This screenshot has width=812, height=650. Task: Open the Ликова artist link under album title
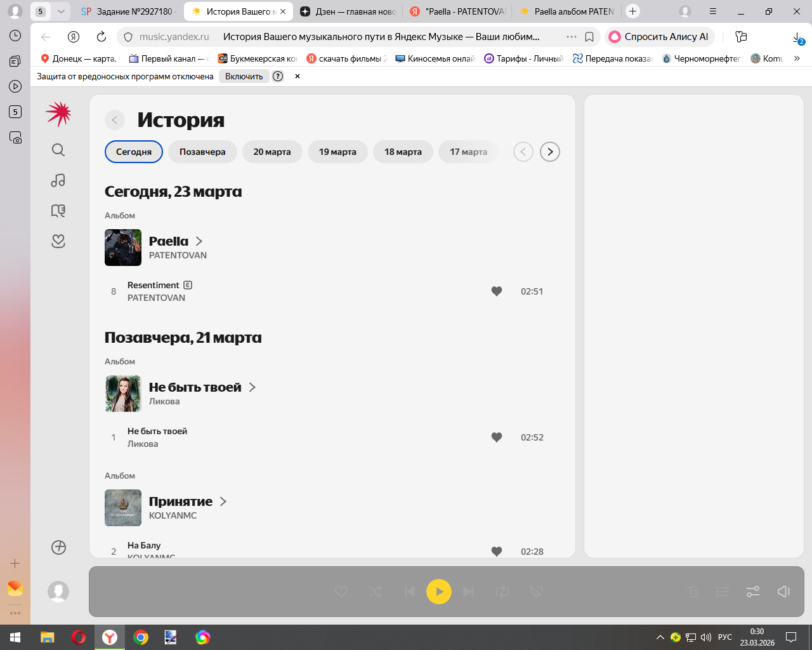point(164,401)
